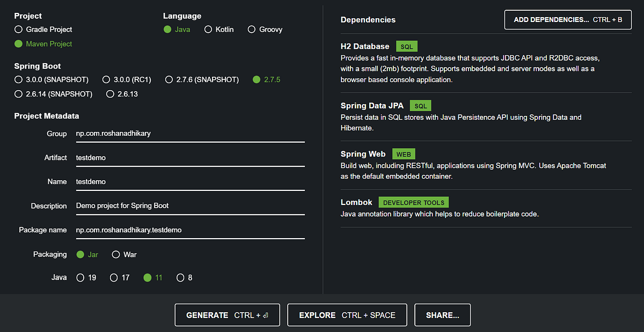This screenshot has width=644, height=332.
Task: Edit the Name input field
Action: pos(190,182)
